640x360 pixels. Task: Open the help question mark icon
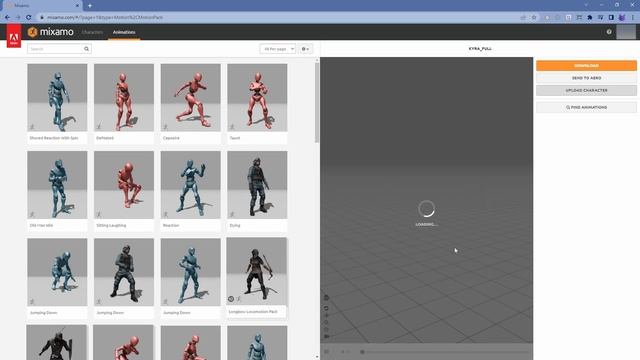coord(609,32)
